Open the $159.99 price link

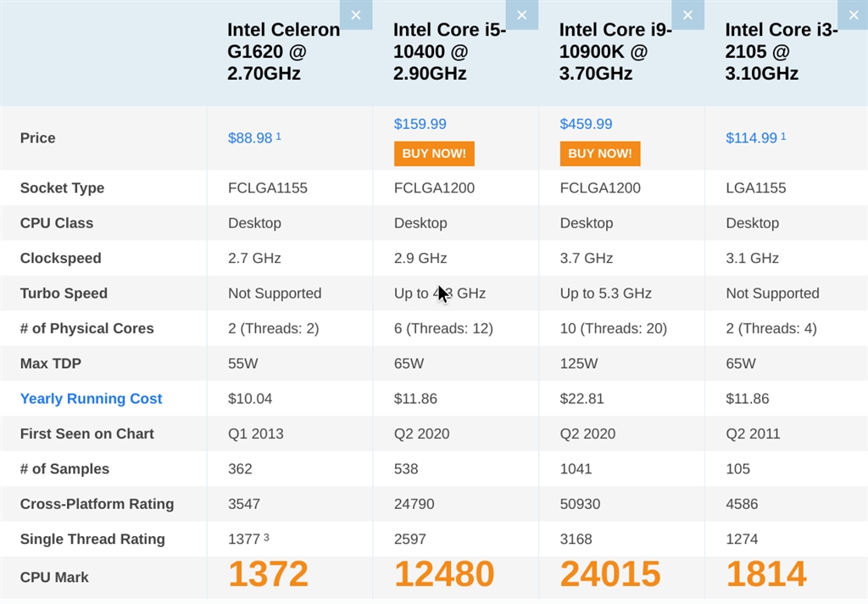pyautogui.click(x=420, y=124)
